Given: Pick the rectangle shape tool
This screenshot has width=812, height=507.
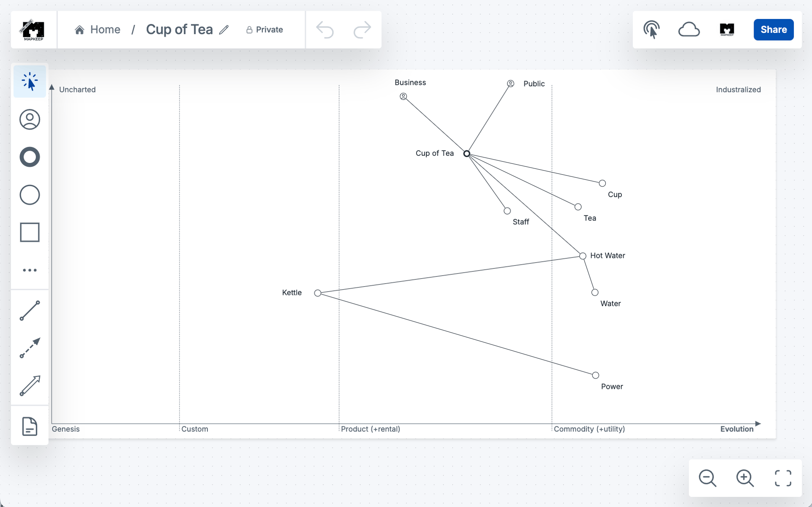Looking at the screenshot, I should (30, 232).
